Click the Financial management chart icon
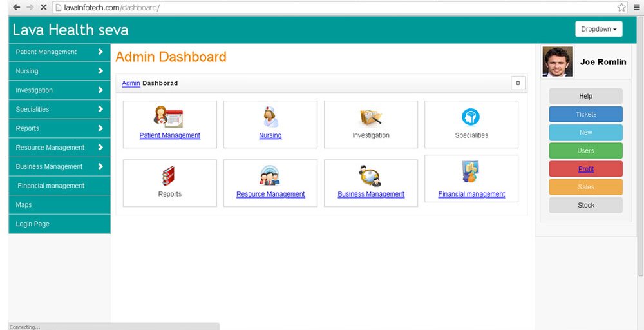The width and height of the screenshot is (644, 330). 471,172
